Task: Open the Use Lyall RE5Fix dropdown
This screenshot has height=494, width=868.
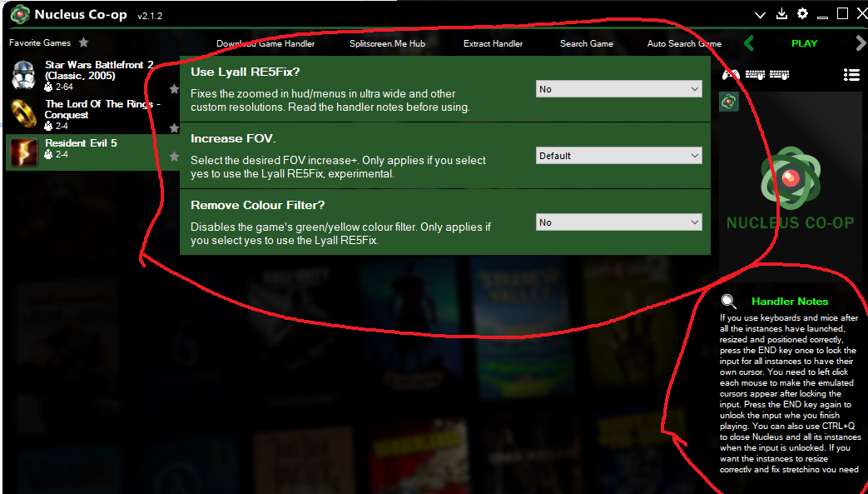Action: pyautogui.click(x=619, y=88)
